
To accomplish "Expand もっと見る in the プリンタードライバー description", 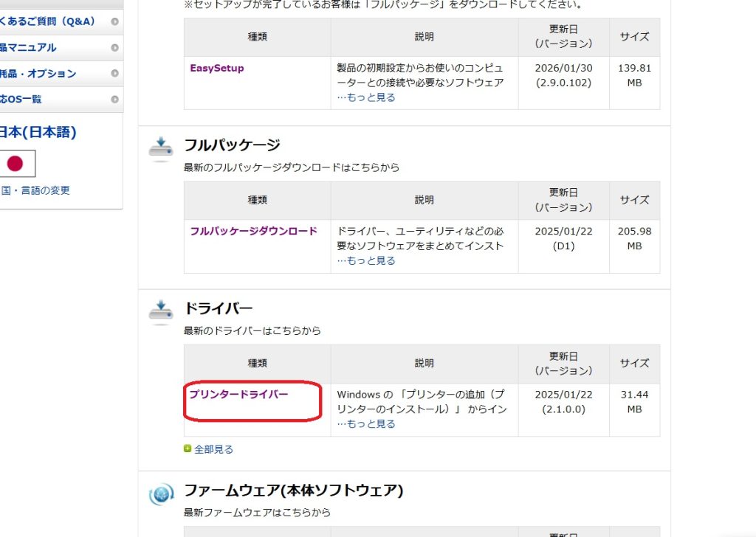I will [x=366, y=423].
